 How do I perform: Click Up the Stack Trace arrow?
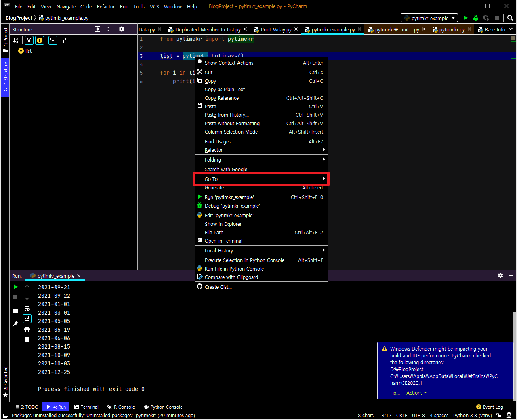(27, 287)
